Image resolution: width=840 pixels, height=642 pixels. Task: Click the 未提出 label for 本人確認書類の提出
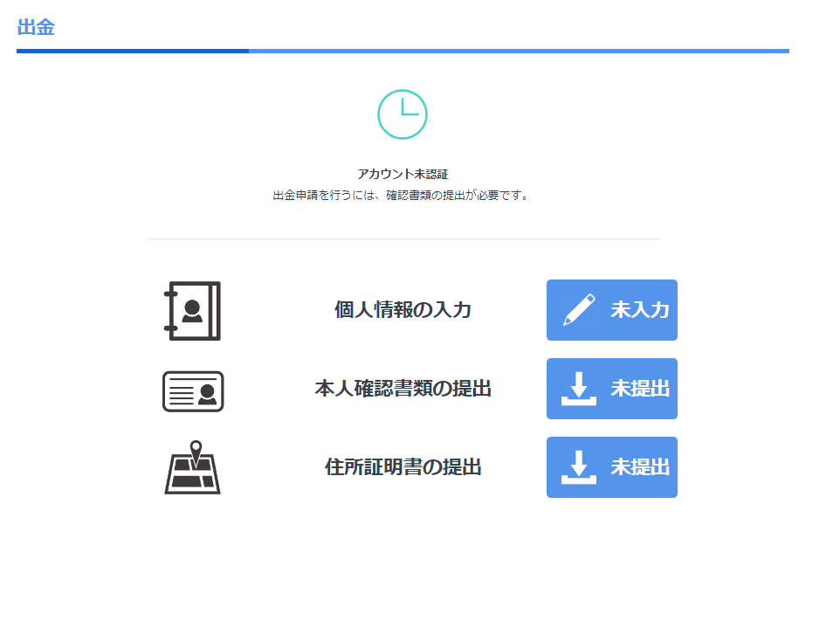(x=640, y=389)
